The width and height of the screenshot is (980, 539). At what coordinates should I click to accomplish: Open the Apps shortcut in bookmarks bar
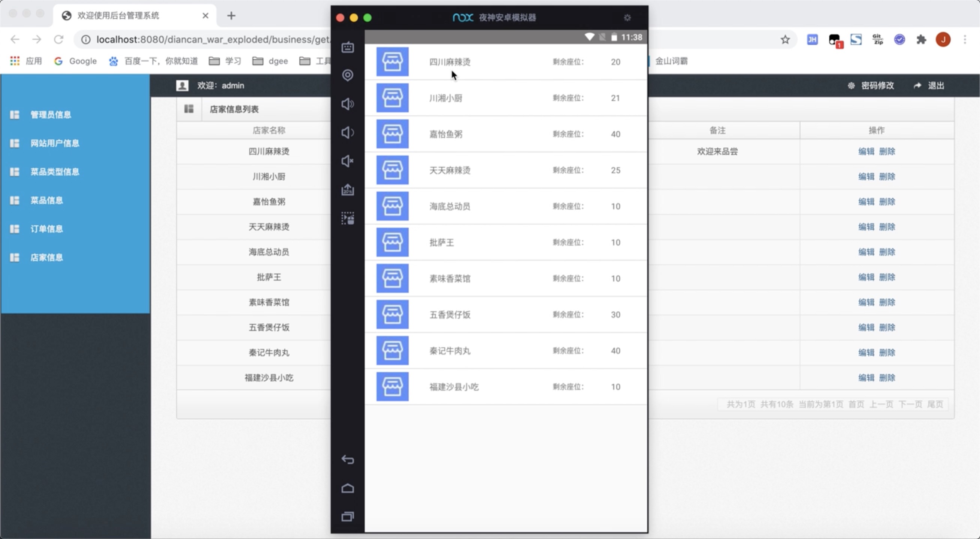25,61
